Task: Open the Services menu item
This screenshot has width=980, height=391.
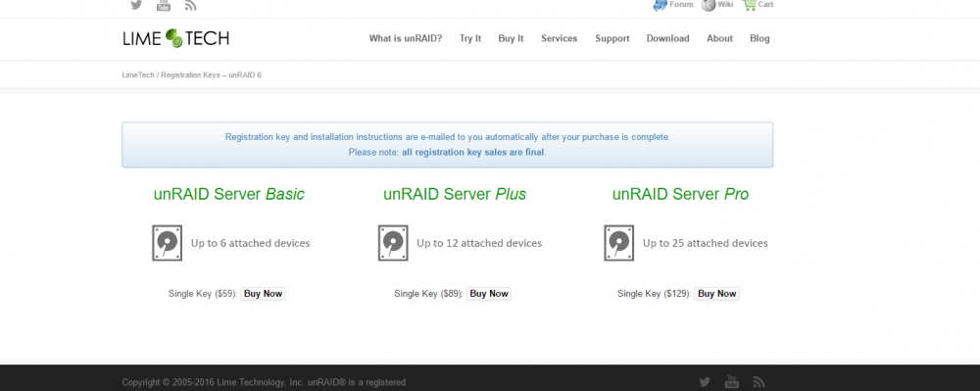Action: [x=559, y=38]
